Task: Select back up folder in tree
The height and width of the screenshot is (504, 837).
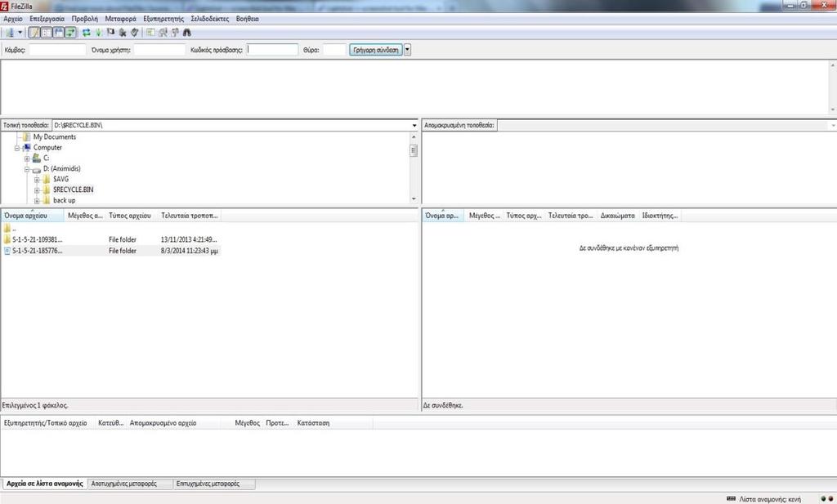Action: (64, 200)
